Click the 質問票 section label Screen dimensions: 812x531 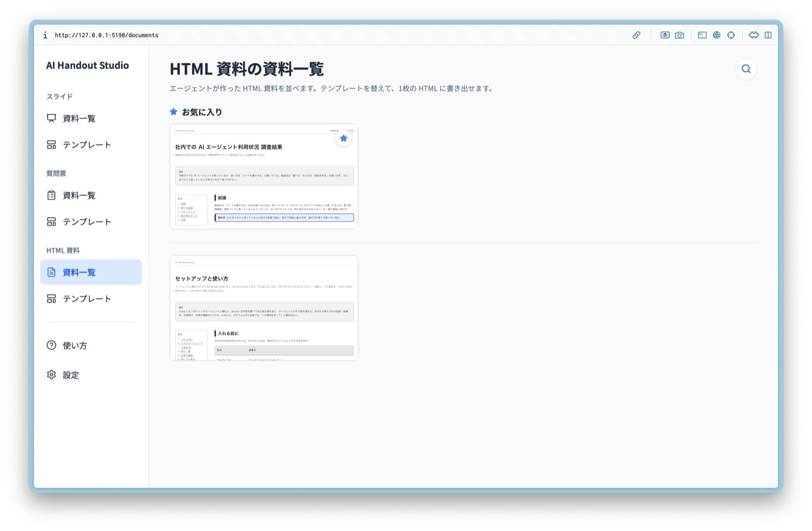(56, 173)
